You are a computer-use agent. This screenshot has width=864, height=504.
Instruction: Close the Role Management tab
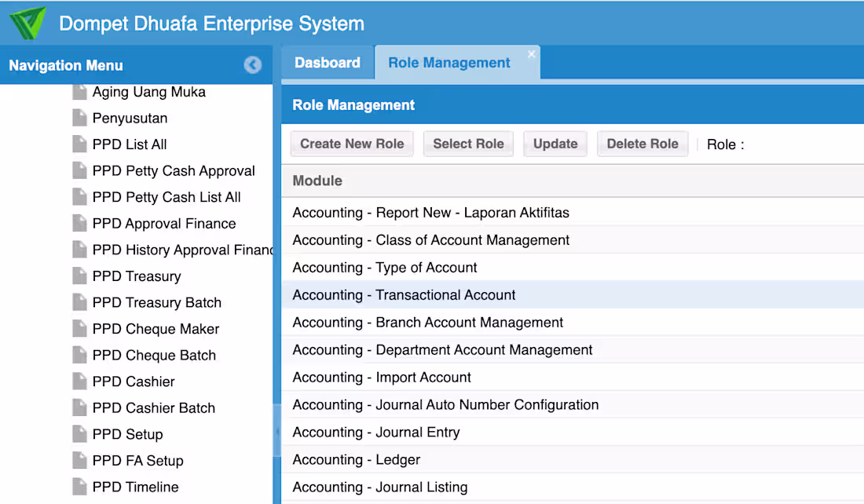click(x=531, y=54)
